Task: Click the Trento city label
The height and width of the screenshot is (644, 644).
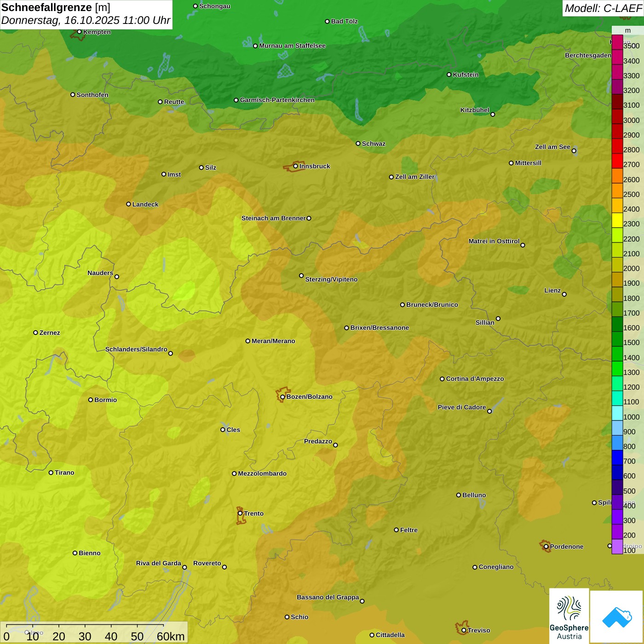Action: tap(254, 513)
